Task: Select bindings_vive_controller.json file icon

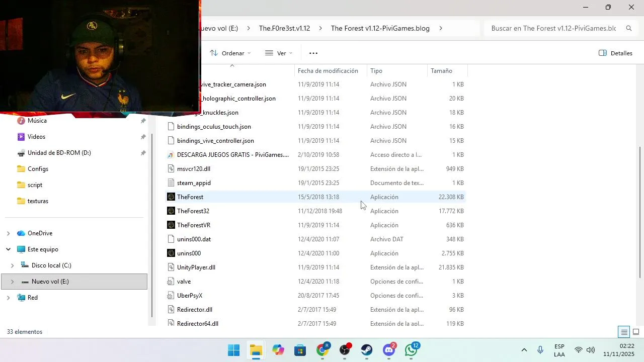Action: (x=171, y=141)
